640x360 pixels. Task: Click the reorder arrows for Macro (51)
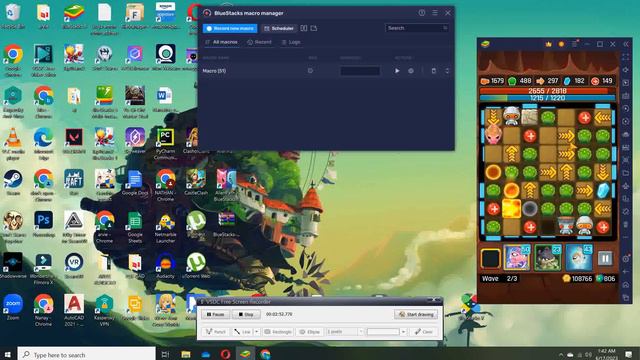pyautogui.click(x=447, y=71)
